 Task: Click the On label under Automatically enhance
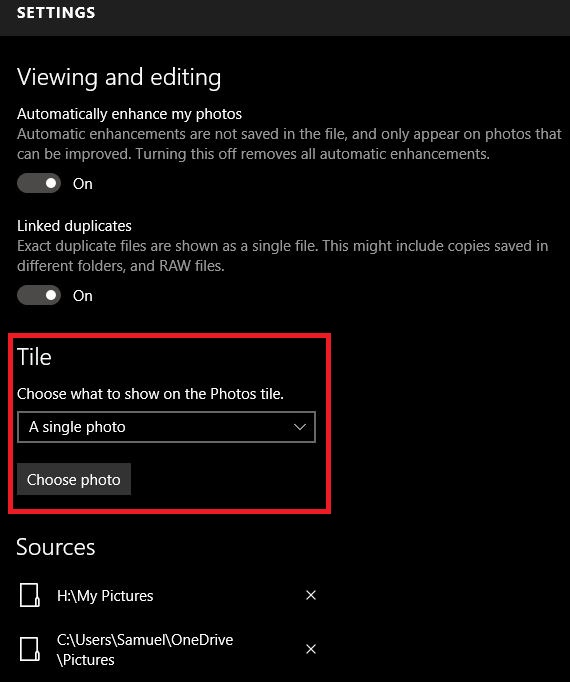(x=83, y=184)
